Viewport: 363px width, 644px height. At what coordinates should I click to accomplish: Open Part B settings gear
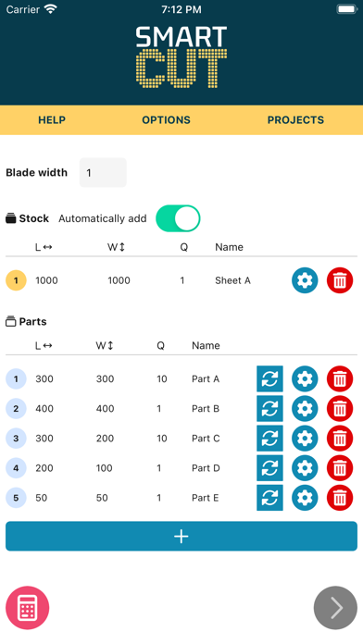(x=305, y=408)
